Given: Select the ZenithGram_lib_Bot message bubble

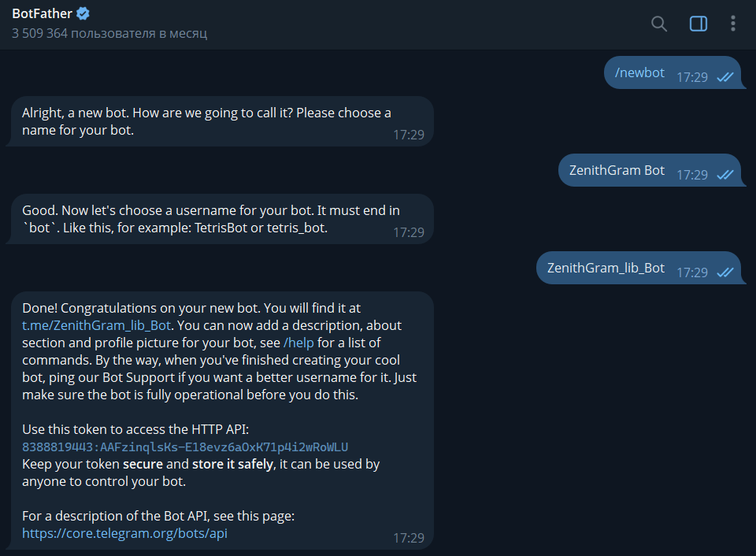Looking at the screenshot, I should click(606, 268).
